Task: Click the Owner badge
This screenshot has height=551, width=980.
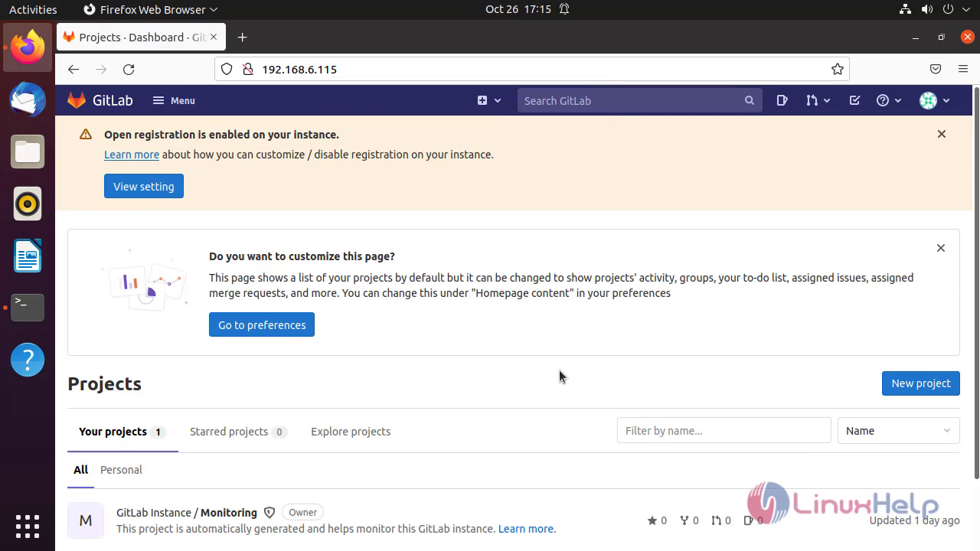Action: (303, 513)
